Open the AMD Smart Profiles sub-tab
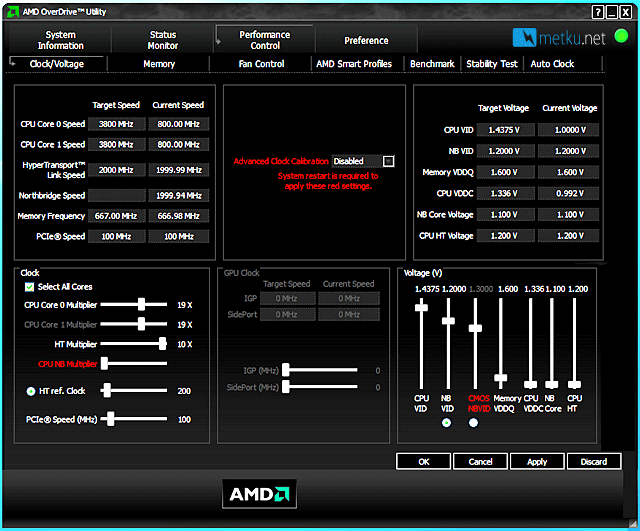The image size is (640, 531). click(x=354, y=64)
